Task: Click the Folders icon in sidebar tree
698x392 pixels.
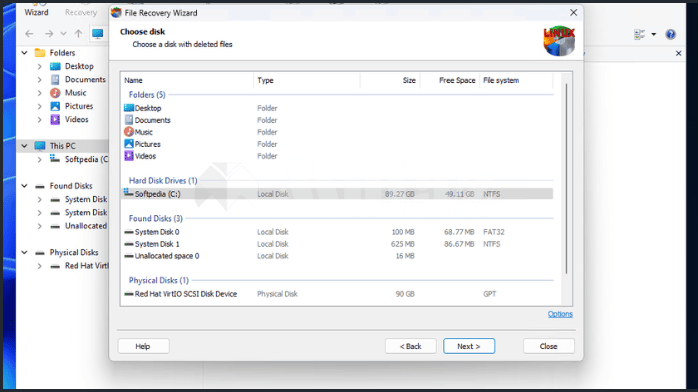Action: pos(40,53)
